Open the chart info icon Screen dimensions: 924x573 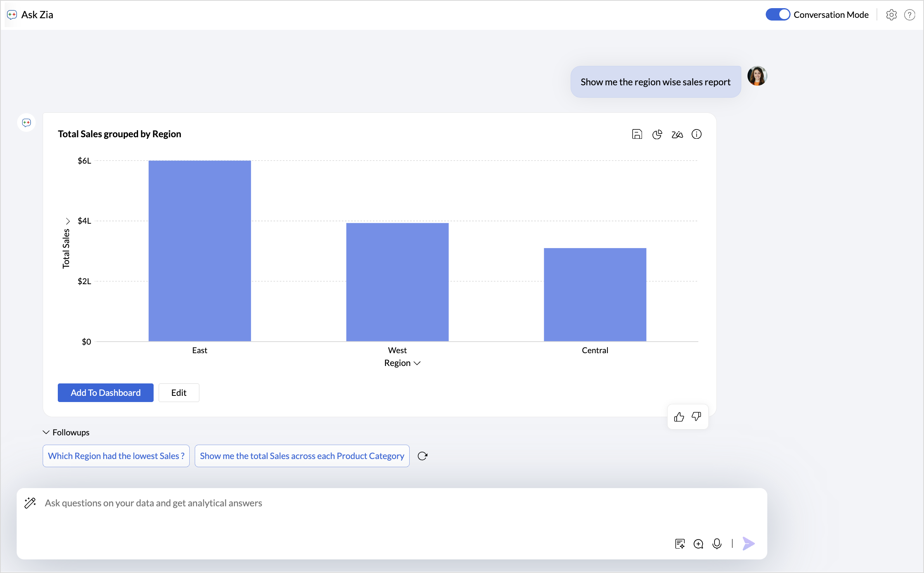pos(697,134)
